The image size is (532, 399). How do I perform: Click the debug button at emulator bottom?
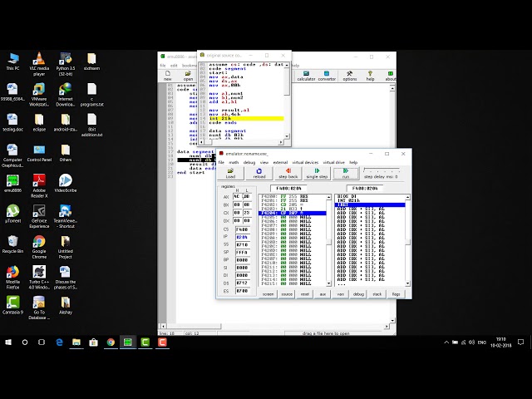point(358,294)
